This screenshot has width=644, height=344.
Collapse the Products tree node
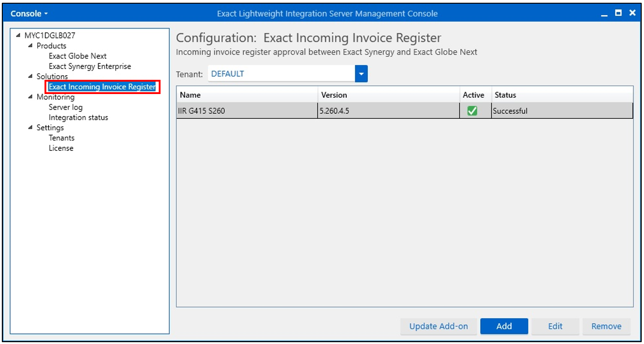tap(30, 45)
